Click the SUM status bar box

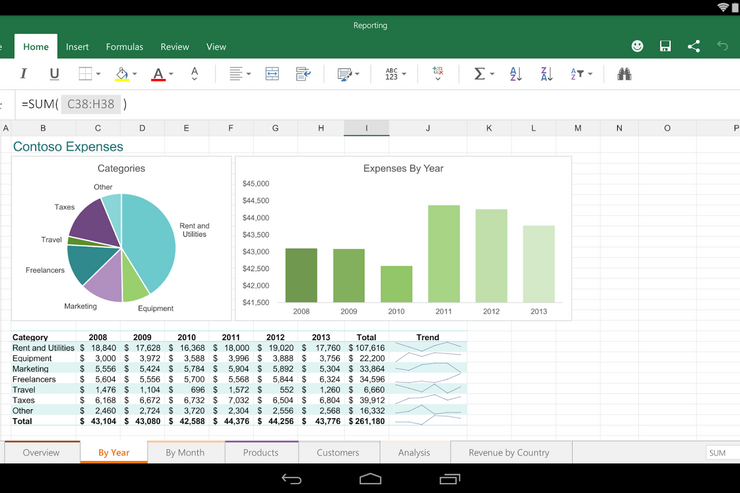coord(723,453)
